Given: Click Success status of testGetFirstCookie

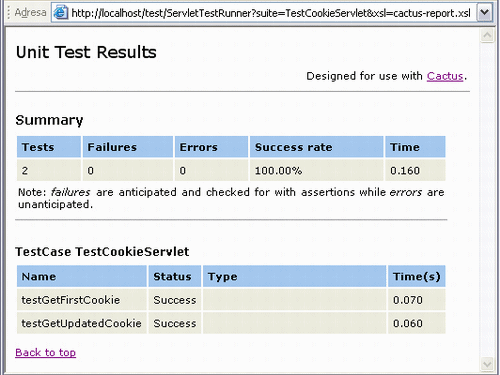Looking at the screenshot, I should pos(175,300).
